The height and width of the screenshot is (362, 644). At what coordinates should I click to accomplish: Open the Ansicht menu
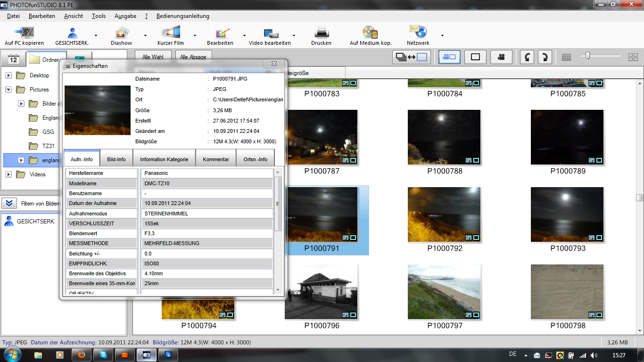(74, 16)
